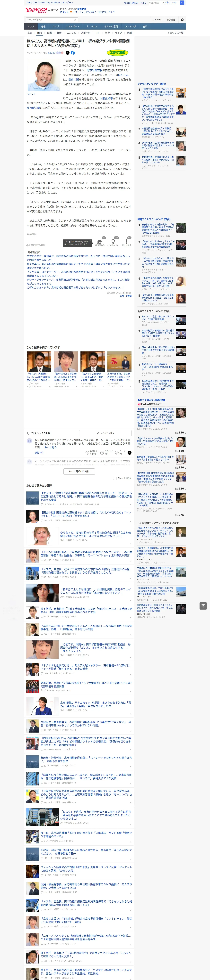The width and height of the screenshot is (210, 980).
Task: Open the スポーツ category tab
Action: 86,33
